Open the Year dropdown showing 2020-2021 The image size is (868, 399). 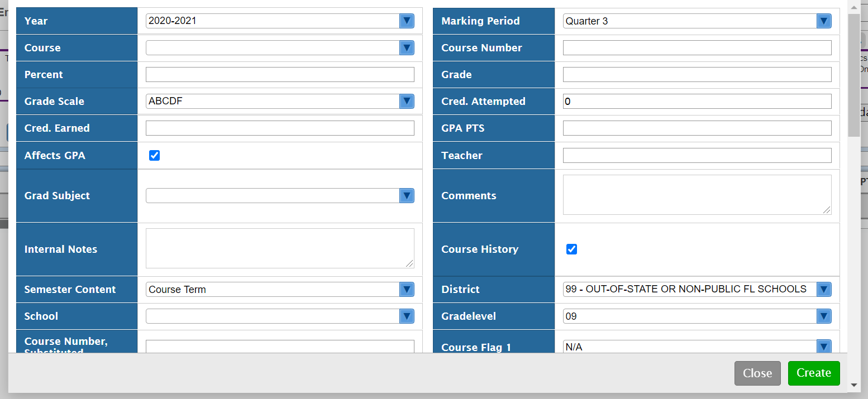point(280,21)
